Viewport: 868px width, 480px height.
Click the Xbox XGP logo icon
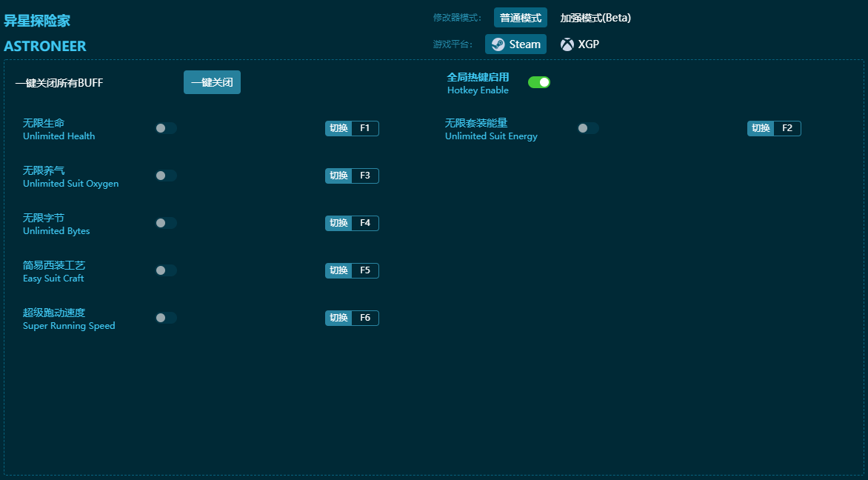coord(567,44)
